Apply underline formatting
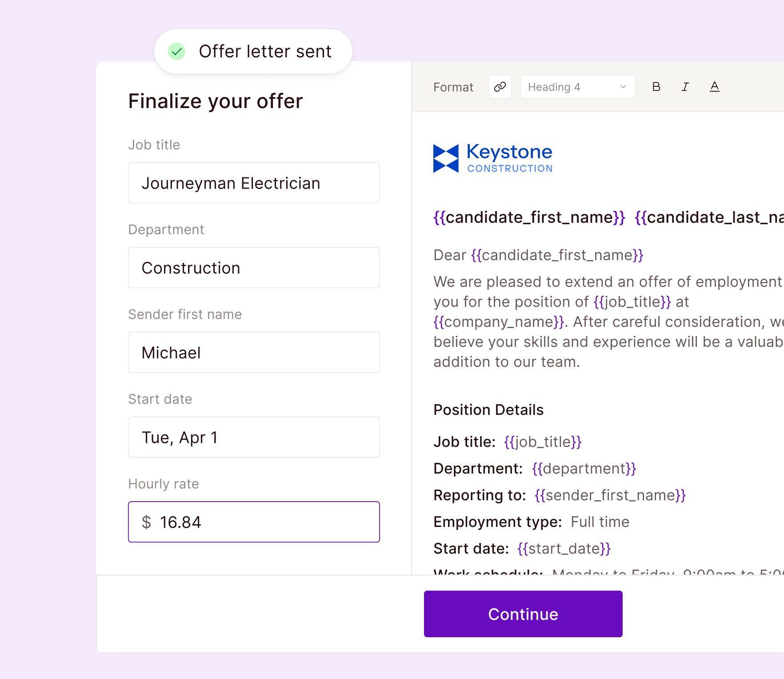The image size is (784, 679). (714, 87)
